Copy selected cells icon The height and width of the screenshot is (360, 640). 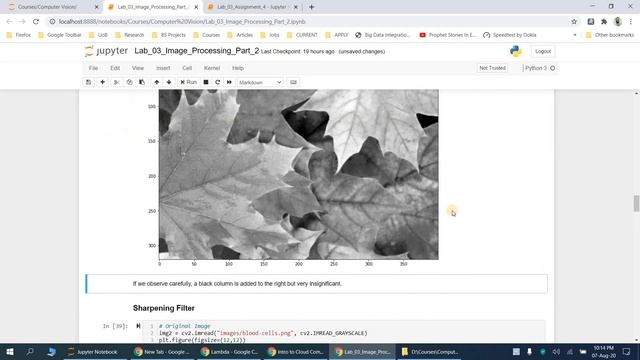point(129,82)
